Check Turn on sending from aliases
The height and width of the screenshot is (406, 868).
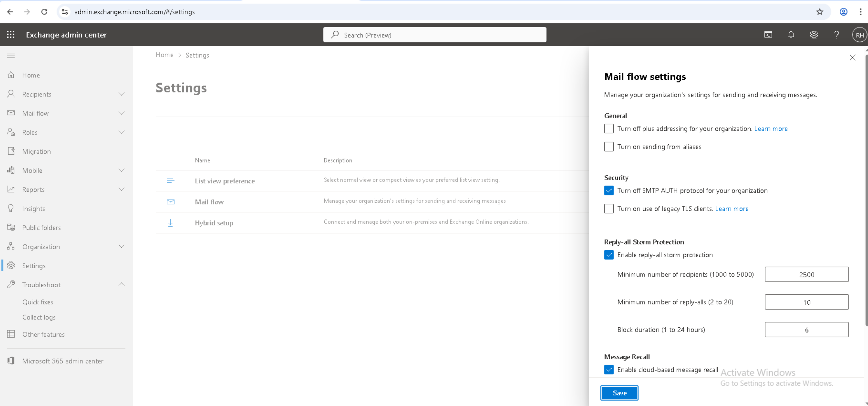pos(609,147)
